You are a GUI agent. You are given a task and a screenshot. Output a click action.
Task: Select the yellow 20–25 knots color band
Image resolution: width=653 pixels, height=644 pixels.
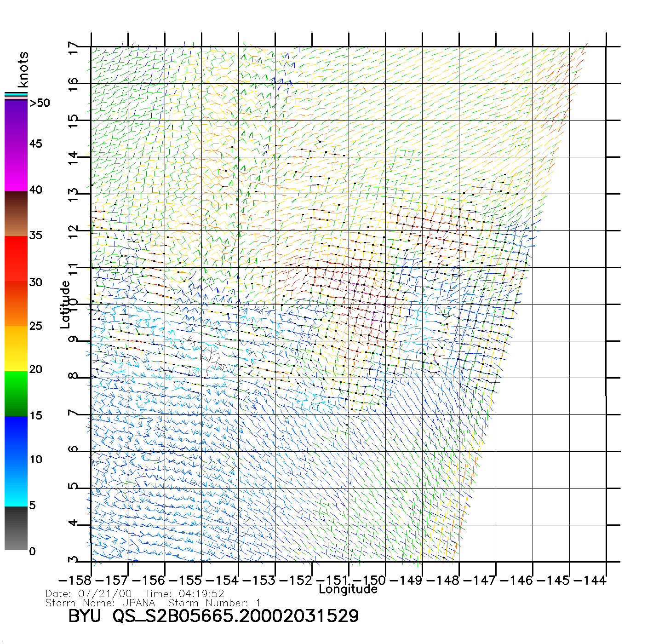16,348
